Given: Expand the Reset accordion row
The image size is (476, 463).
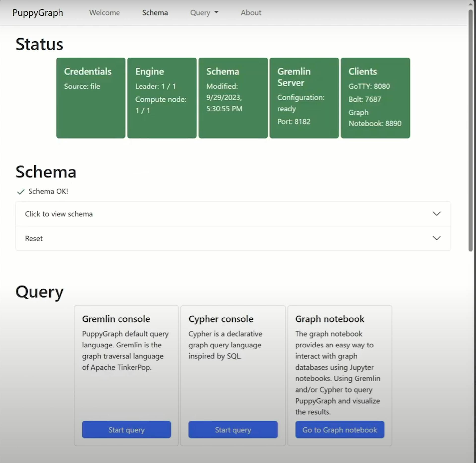Looking at the screenshot, I should click(x=233, y=238).
